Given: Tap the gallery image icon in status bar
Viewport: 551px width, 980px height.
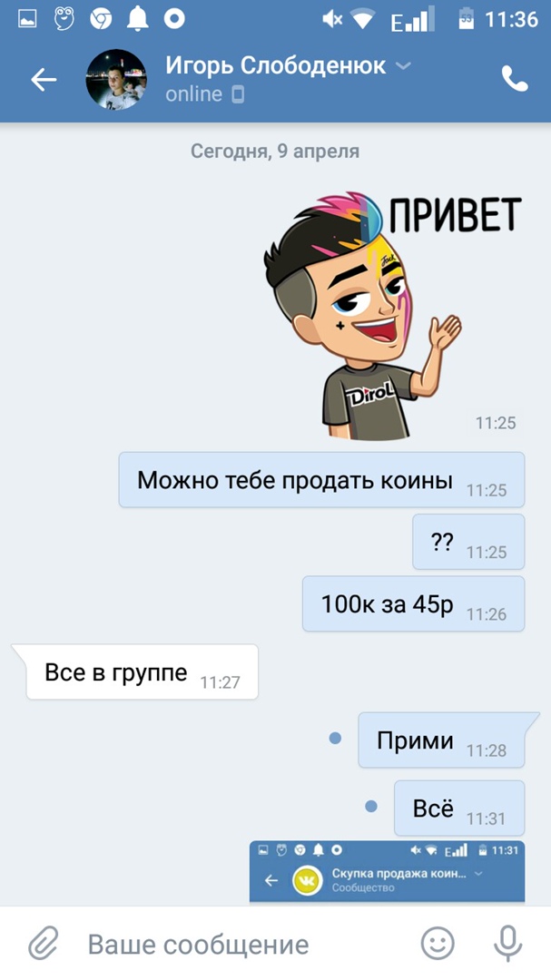Looking at the screenshot, I should click(27, 19).
